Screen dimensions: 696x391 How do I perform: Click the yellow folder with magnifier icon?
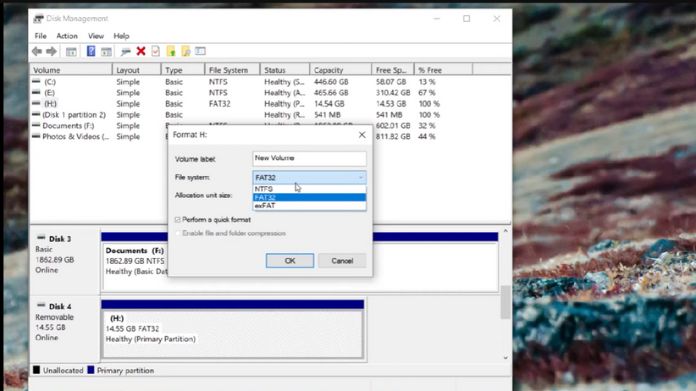click(186, 51)
